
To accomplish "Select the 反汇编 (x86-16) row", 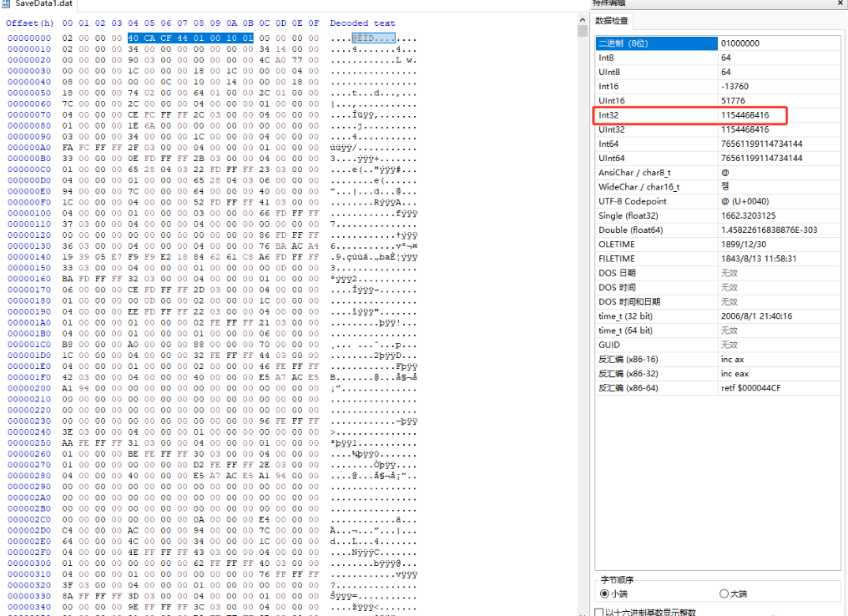I will pos(718,360).
